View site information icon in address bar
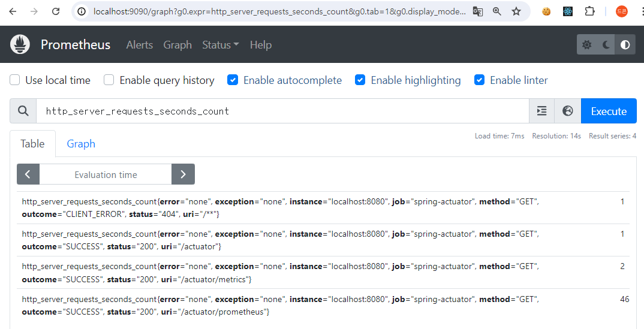644x329 pixels. [82, 11]
